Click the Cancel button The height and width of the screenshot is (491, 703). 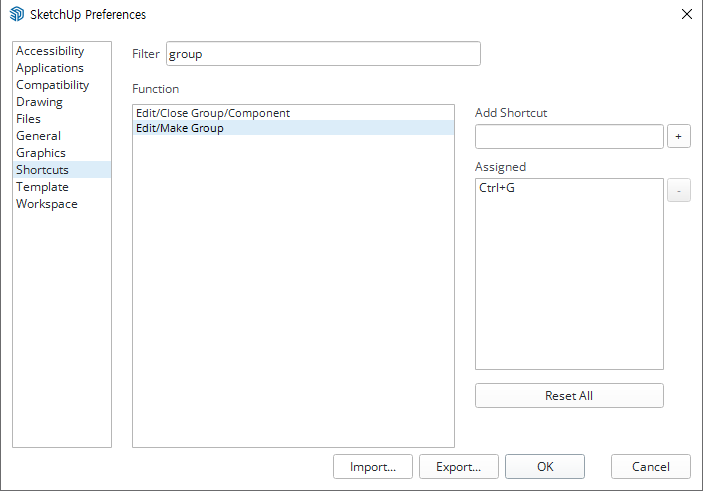[x=651, y=467]
